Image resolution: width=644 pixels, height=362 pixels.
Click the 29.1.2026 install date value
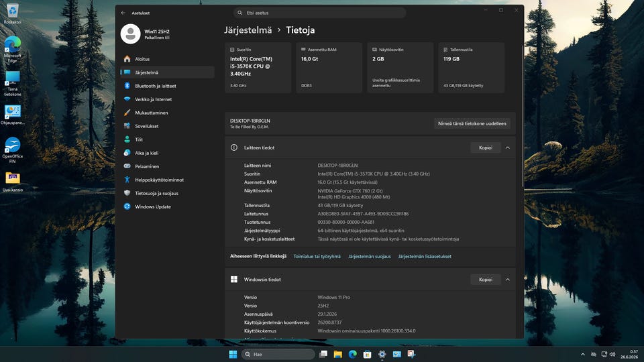coord(327,314)
